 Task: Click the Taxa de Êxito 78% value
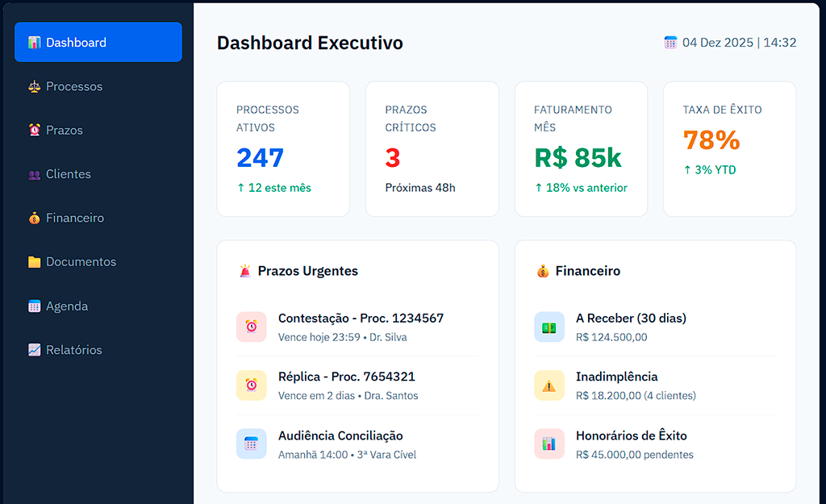click(x=711, y=140)
